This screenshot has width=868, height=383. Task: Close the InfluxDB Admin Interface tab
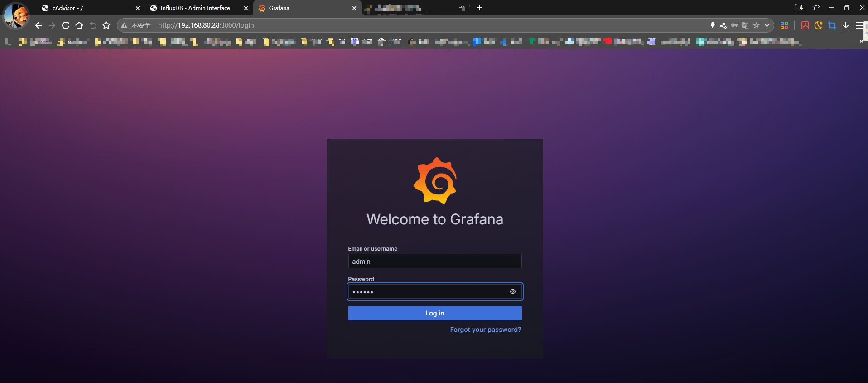tap(246, 8)
